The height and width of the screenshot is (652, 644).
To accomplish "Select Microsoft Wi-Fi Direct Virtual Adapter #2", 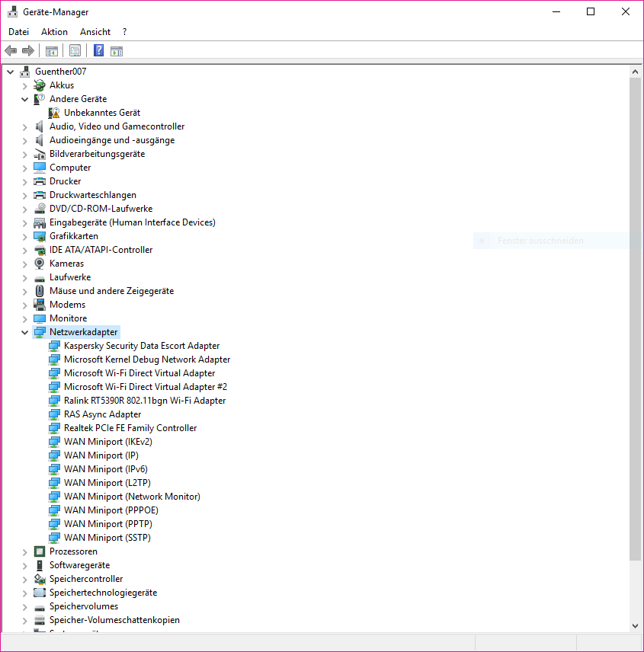I will 146,387.
